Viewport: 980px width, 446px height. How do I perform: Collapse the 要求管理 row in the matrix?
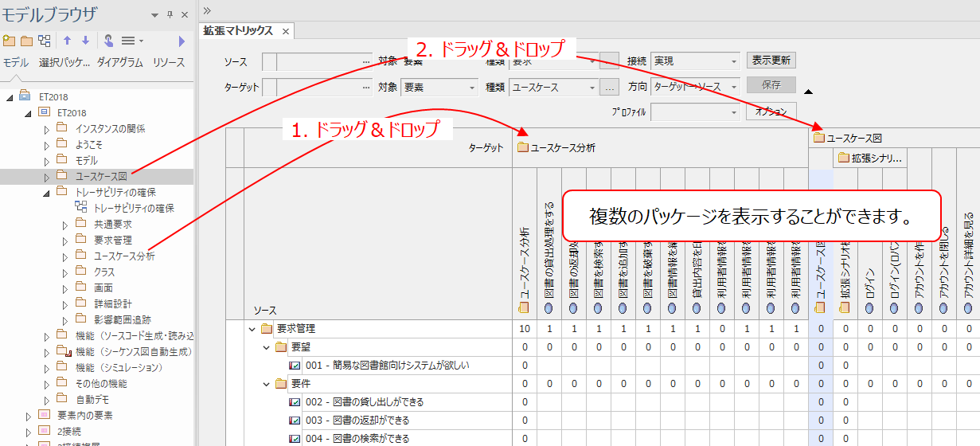click(x=253, y=329)
